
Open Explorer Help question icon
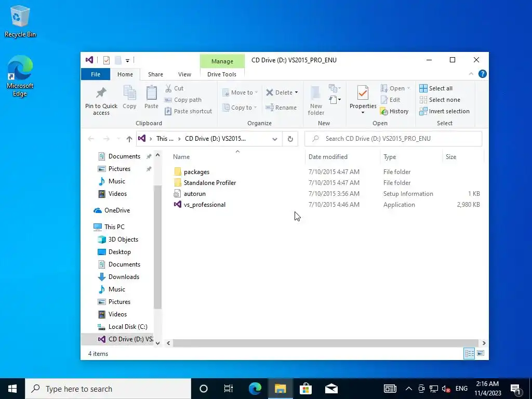(x=482, y=74)
